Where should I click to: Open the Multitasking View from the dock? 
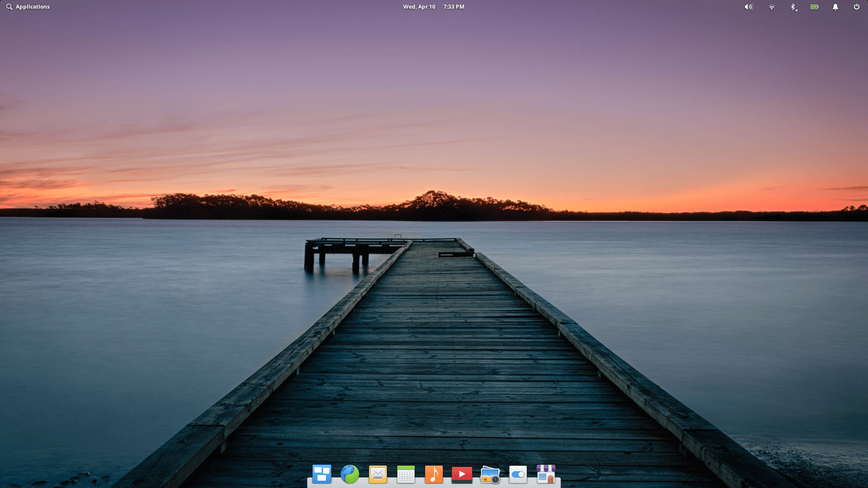(322, 474)
